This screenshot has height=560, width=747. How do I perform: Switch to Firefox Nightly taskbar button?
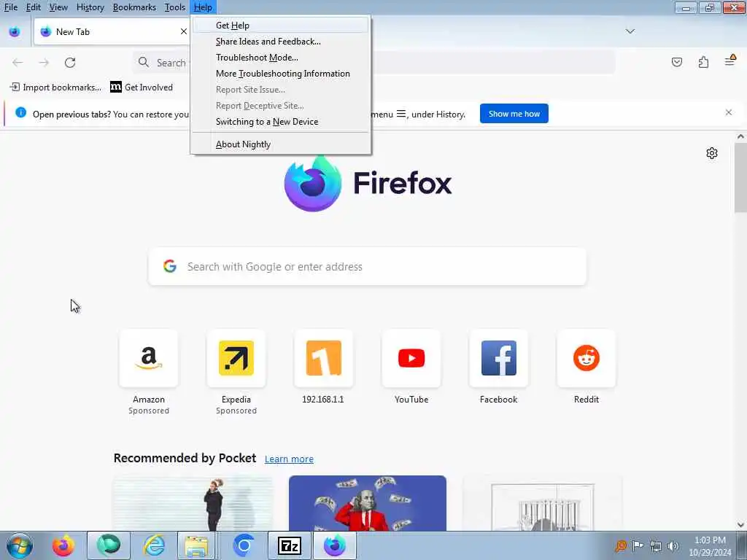[334, 545]
